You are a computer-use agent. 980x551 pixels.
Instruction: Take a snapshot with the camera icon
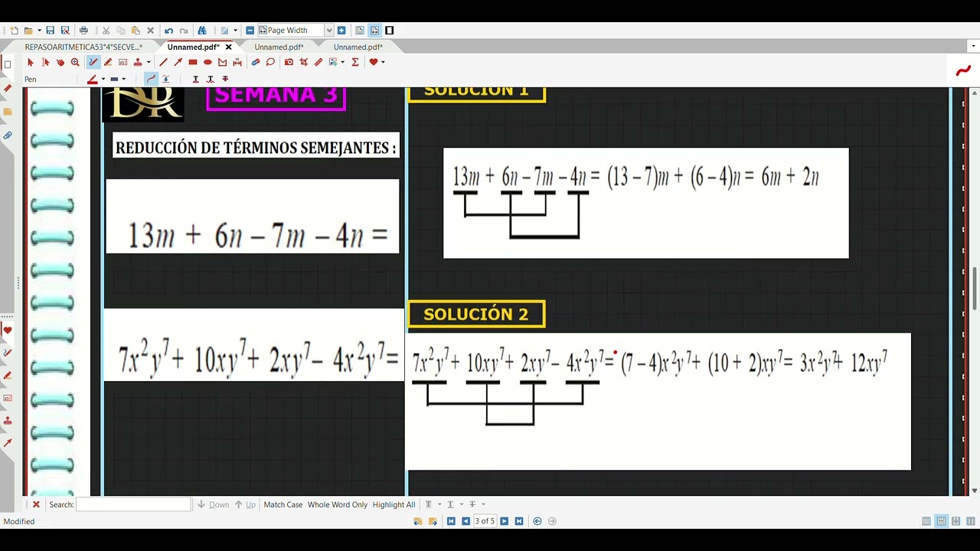[x=289, y=63]
